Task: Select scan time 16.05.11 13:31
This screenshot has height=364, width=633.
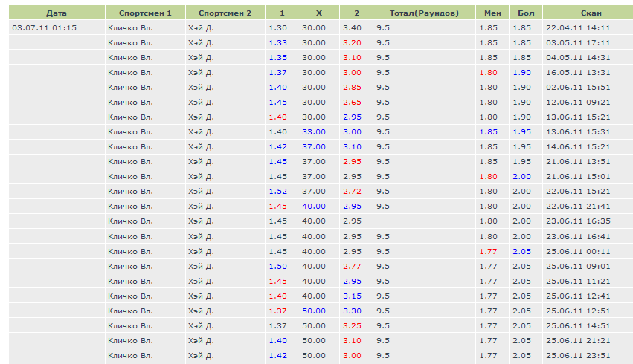Action: (578, 73)
